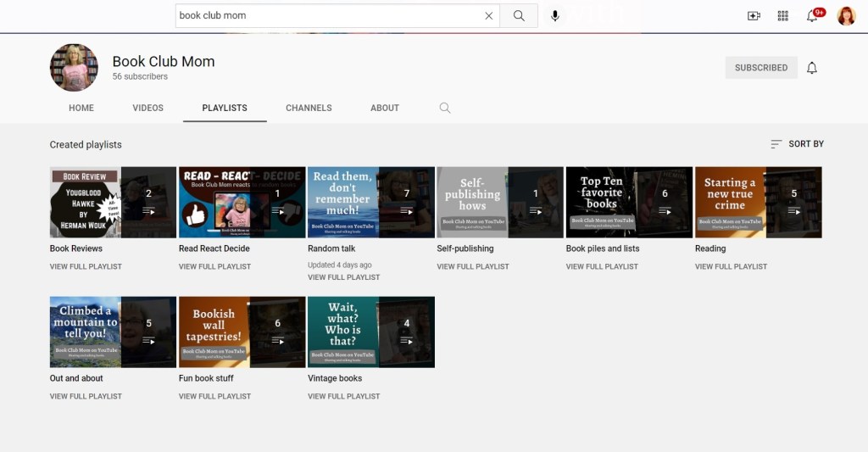The width and height of the screenshot is (868, 452).
Task: Open the YouTube apps grid icon
Action: point(782,16)
